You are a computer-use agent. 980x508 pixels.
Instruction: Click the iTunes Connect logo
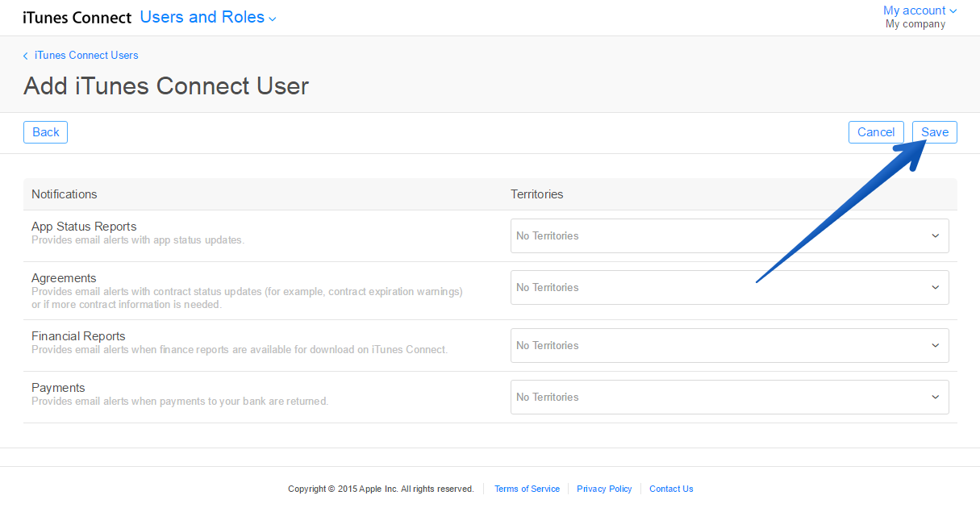pyautogui.click(x=77, y=18)
